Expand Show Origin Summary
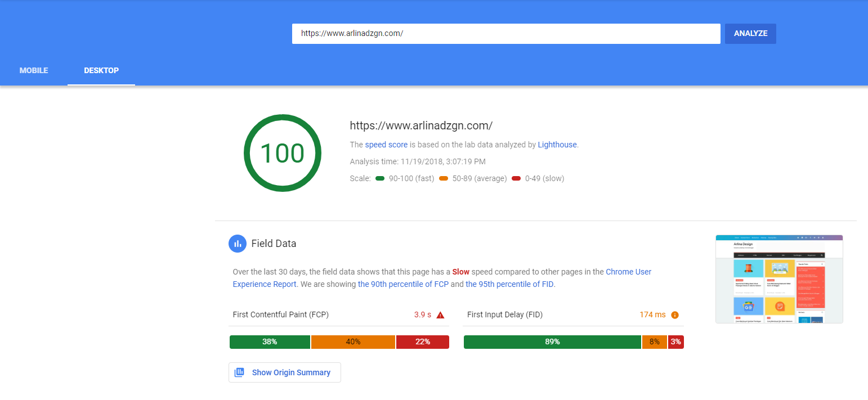Image resolution: width=868 pixels, height=400 pixels. pyautogui.click(x=290, y=372)
